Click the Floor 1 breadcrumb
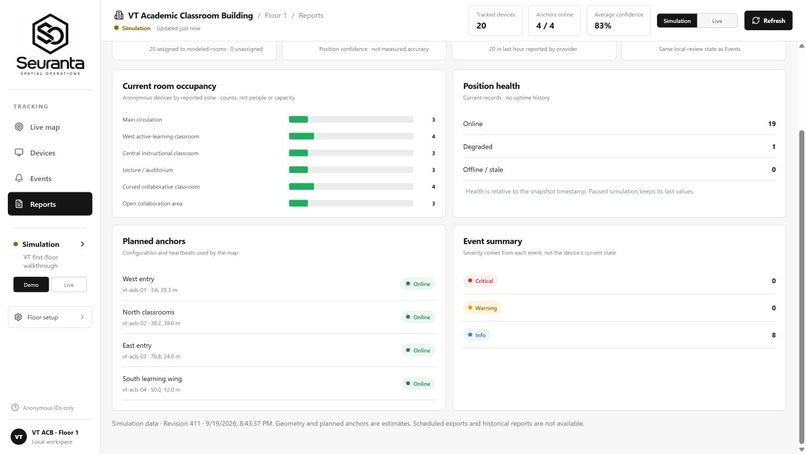 click(x=276, y=15)
